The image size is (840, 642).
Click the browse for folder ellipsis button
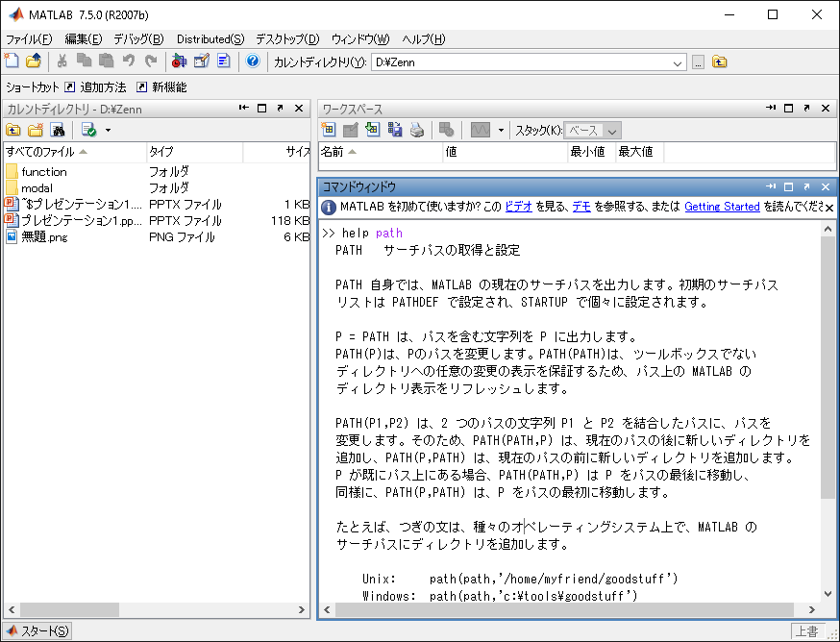tap(698, 62)
